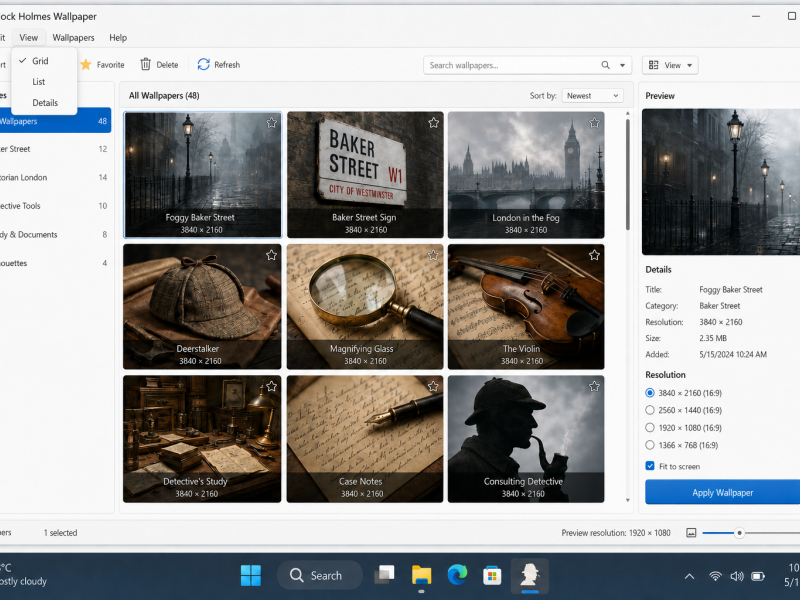Select All Wallpapers category with 48
Viewport: 800px width, 600px height.
pyautogui.click(x=54, y=121)
